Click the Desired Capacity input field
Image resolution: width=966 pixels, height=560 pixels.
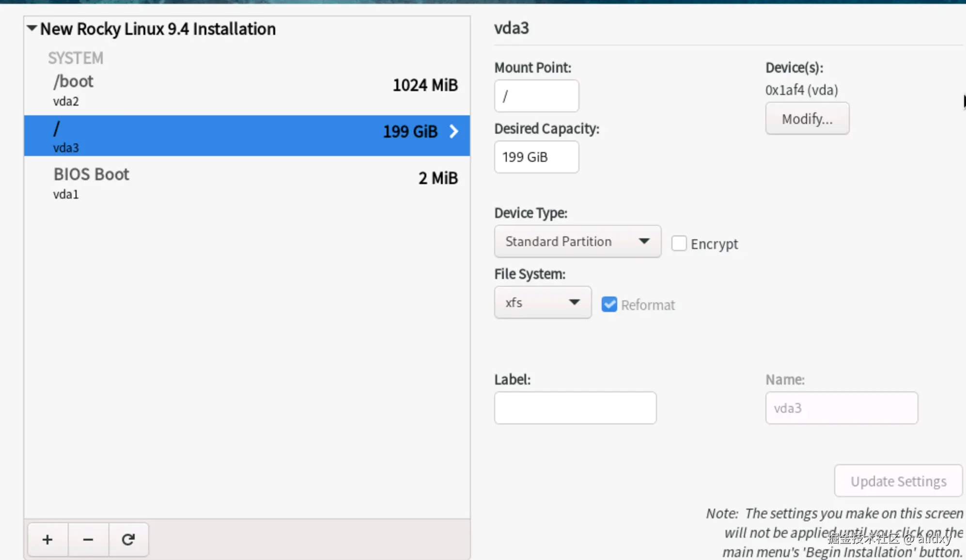[536, 157]
